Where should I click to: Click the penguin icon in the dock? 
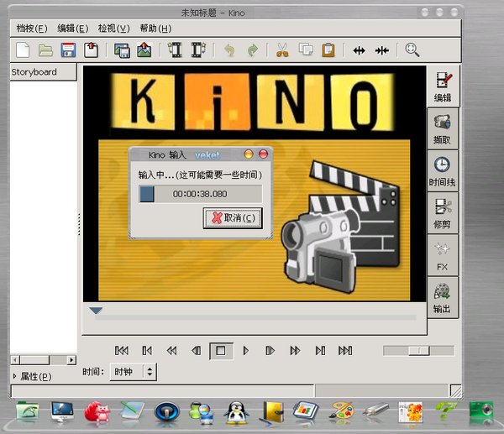tap(238, 411)
